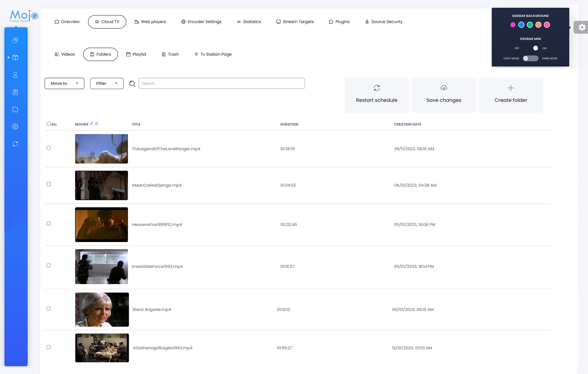Open the Stream Targets section

(295, 22)
